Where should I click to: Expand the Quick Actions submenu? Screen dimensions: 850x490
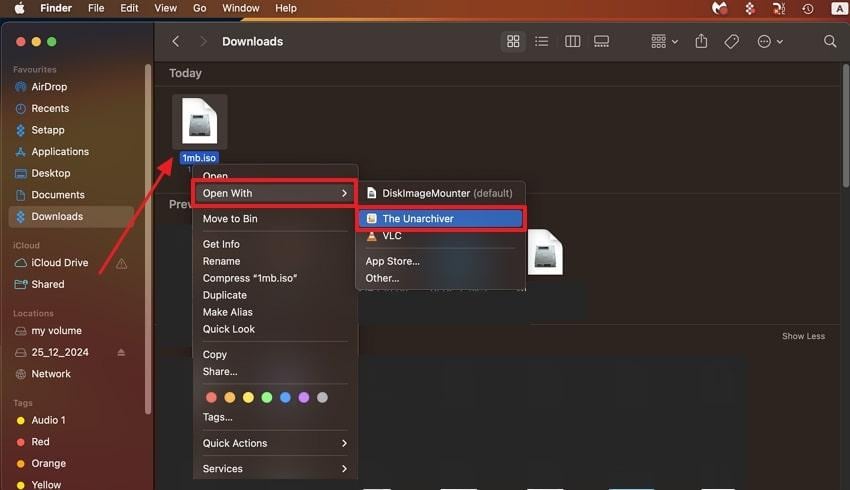point(275,443)
